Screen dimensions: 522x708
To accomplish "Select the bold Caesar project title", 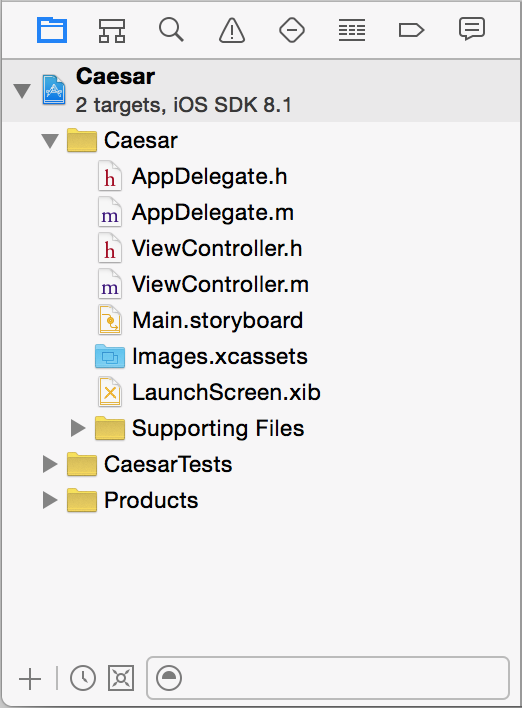I will click(116, 76).
